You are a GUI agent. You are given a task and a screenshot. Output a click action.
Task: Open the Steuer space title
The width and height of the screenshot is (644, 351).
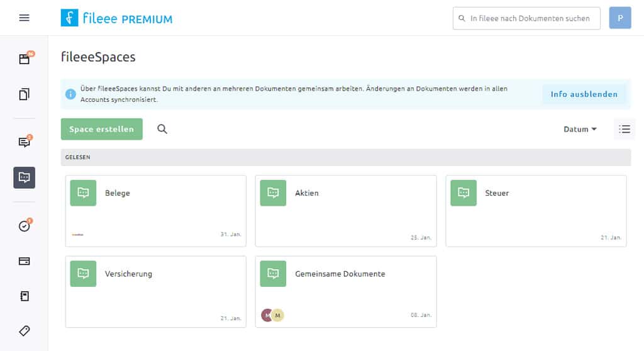click(497, 192)
